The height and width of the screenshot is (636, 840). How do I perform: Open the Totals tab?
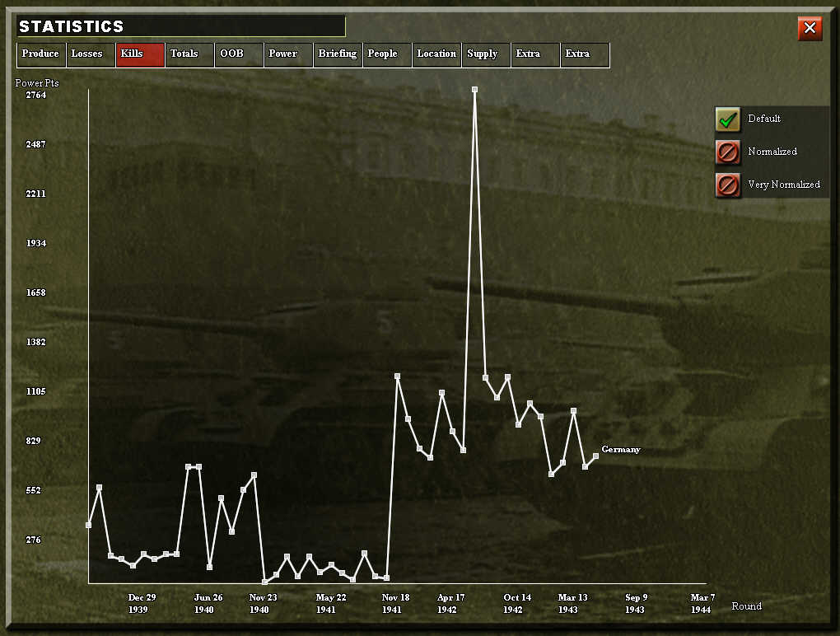[189, 54]
